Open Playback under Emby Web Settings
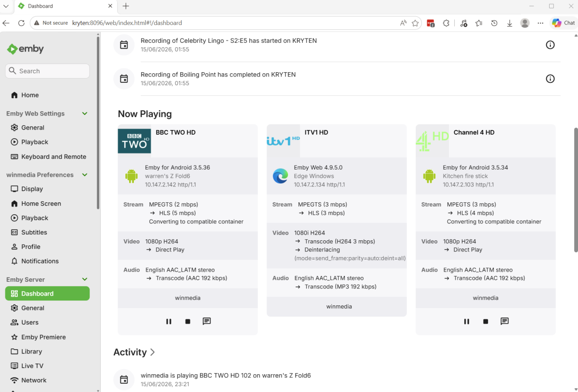Screen dimensions: 578x392 pos(47,142)
